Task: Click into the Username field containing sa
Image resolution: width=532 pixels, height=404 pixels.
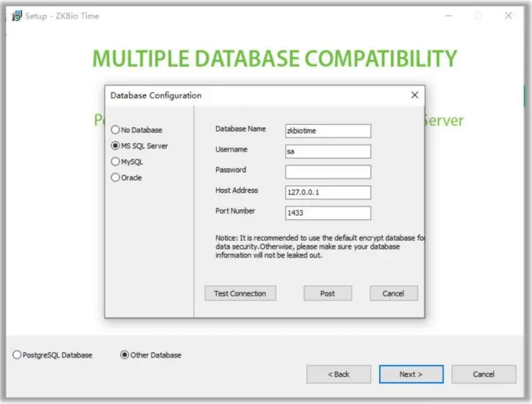Action: [x=328, y=151]
